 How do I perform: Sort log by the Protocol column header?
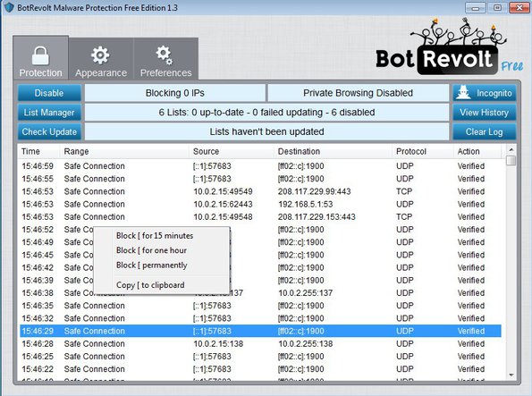411,151
